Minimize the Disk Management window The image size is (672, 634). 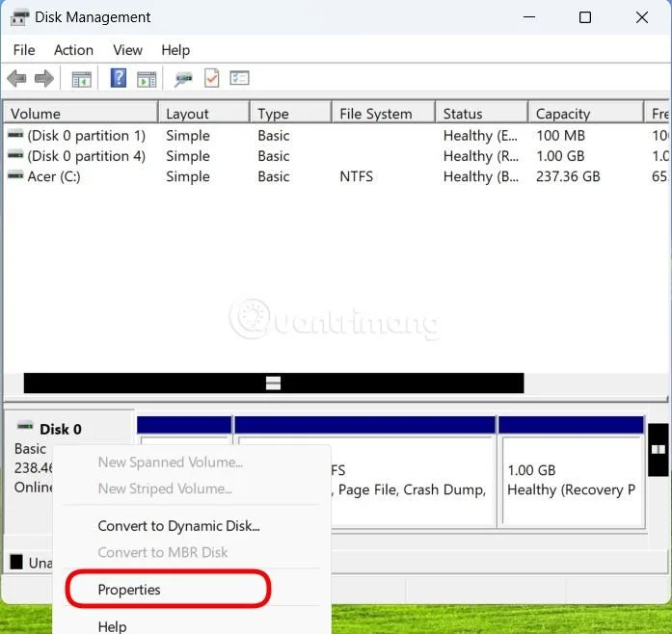coord(529,17)
